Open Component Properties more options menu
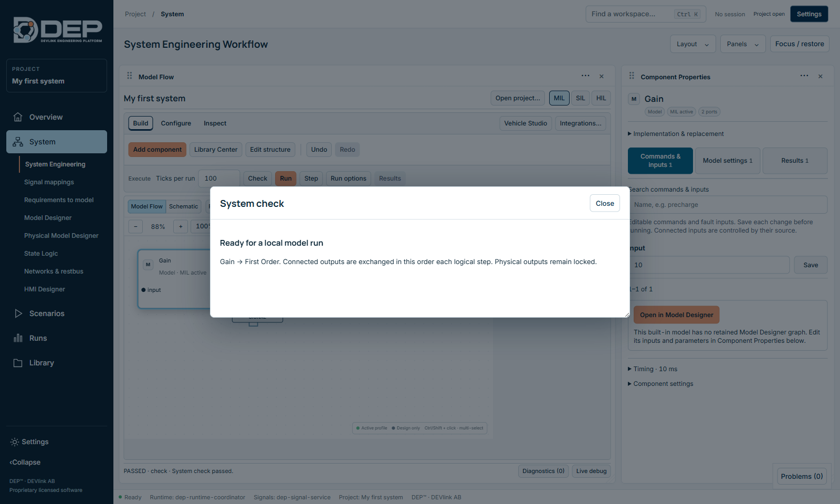Screen dimensions: 840x504 coord(804,76)
